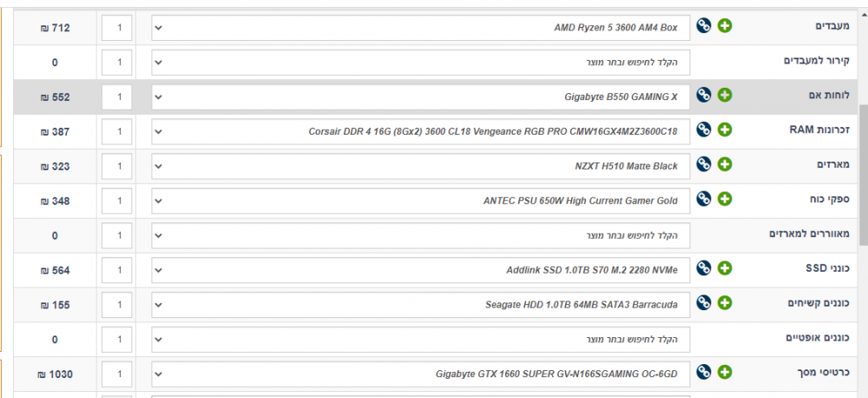868x398 pixels.
Task: Click the ספקי כוח category label
Action: [829, 199]
